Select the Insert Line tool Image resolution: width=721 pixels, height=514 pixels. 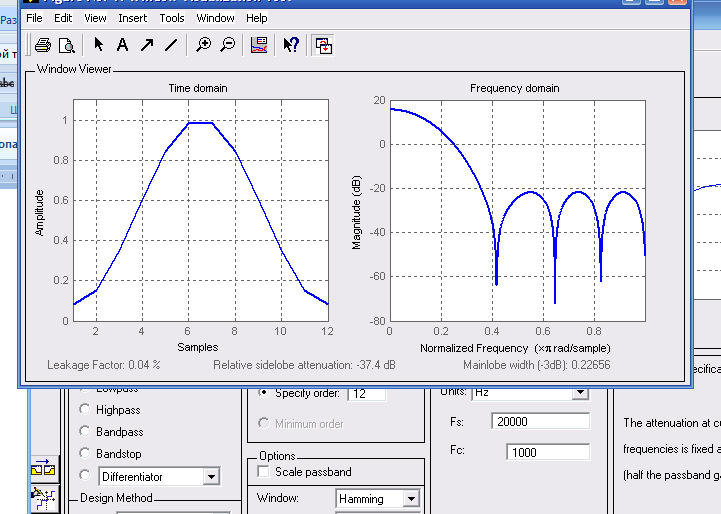click(x=171, y=45)
